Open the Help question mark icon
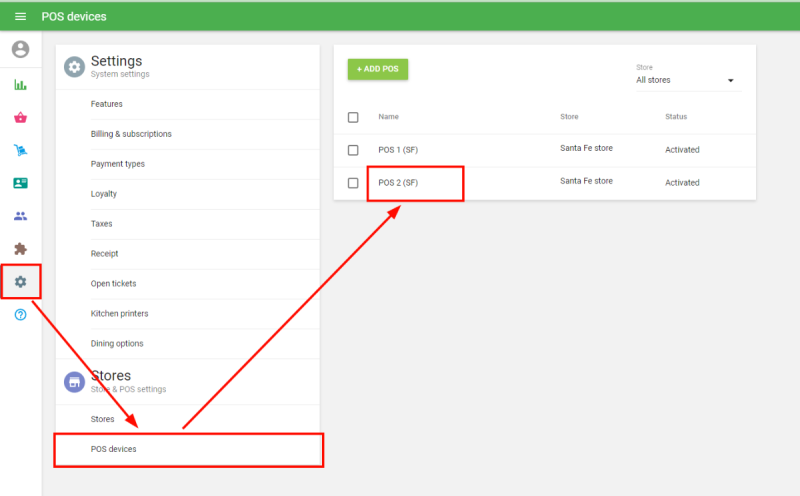This screenshot has height=496, width=800. (x=20, y=315)
